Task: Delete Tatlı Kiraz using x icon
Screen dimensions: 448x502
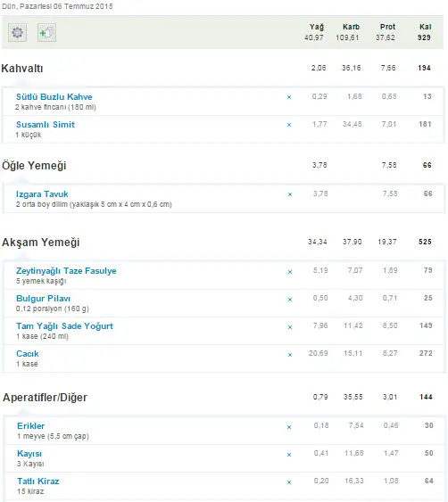Action: point(289,482)
